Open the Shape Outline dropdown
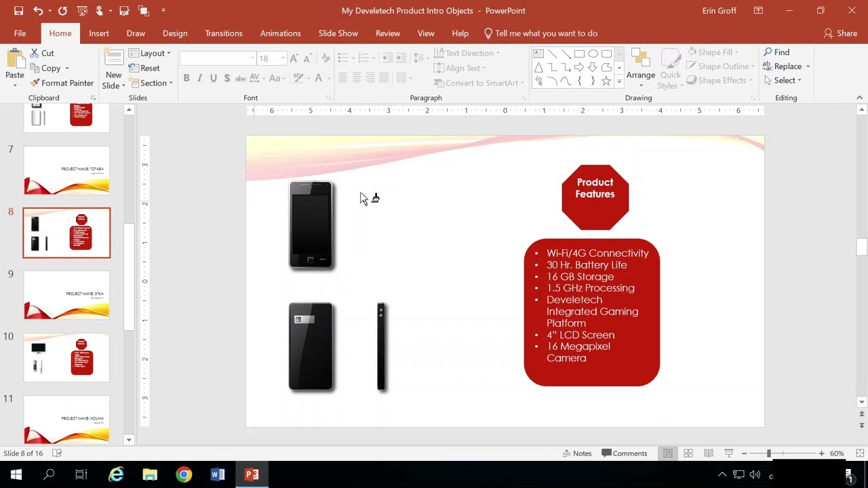The image size is (868, 488). click(x=721, y=66)
